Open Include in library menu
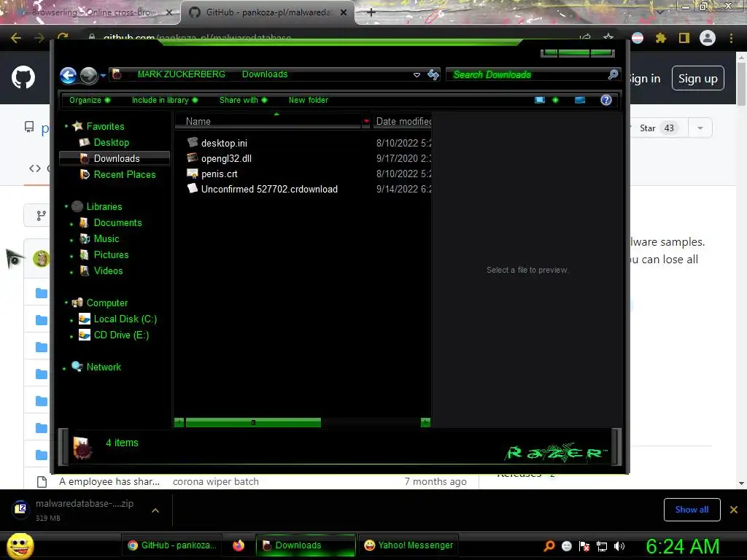 tap(165, 100)
